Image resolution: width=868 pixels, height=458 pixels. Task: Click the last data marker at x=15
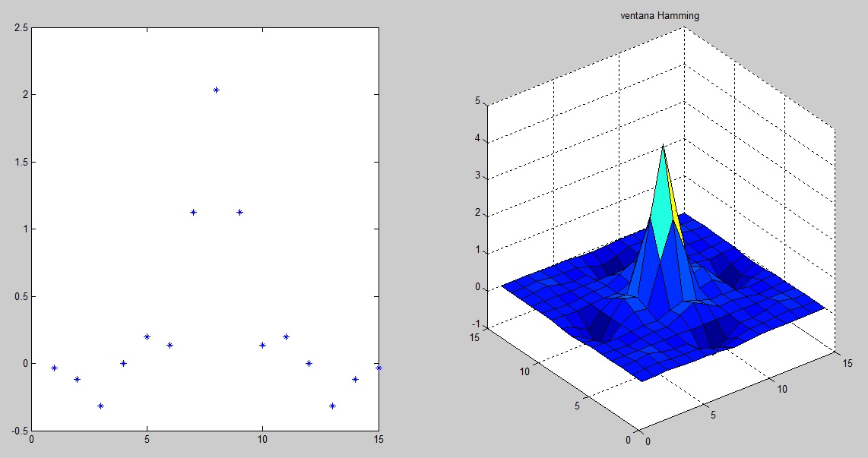(x=378, y=368)
